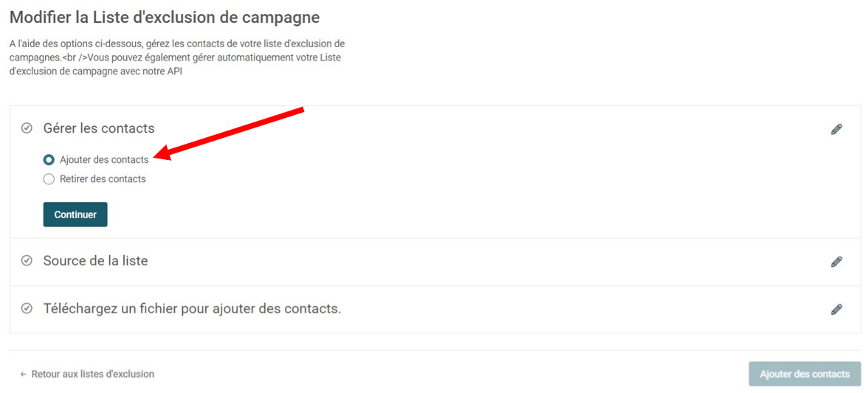Click the checkmark circle next to Gérer les contacts

(x=27, y=128)
